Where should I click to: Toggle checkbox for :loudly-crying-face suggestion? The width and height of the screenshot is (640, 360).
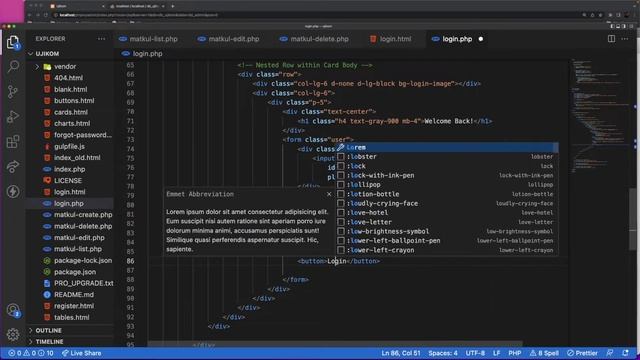341,204
